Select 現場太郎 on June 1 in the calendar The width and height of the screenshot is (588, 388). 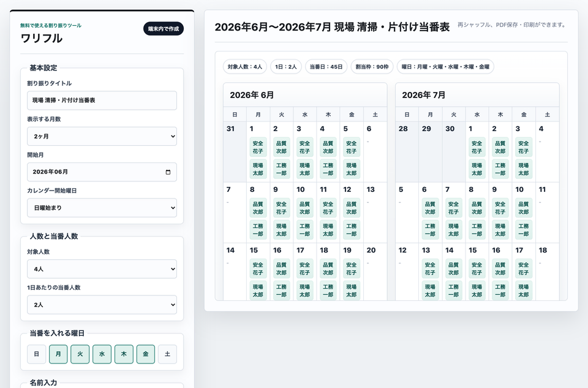tap(258, 169)
